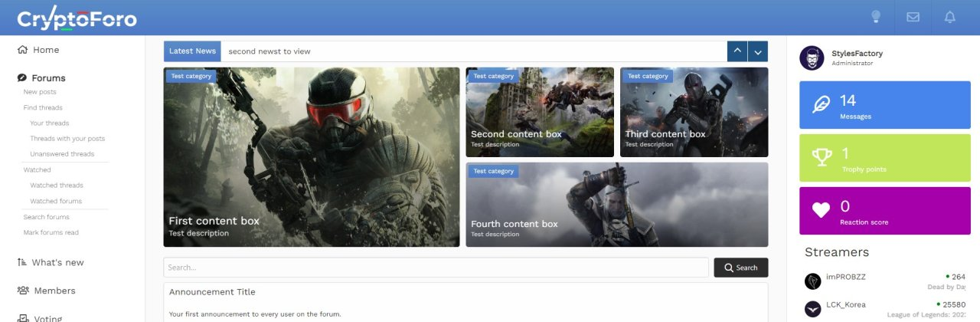The width and height of the screenshot is (980, 322).
Task: Click the black Search button
Action: pyautogui.click(x=740, y=268)
